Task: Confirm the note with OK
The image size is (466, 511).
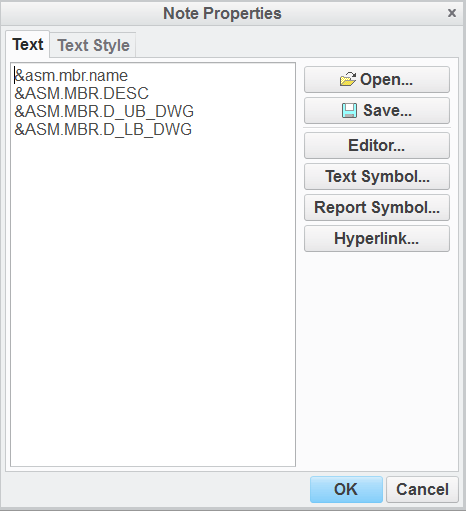Action: click(x=346, y=489)
